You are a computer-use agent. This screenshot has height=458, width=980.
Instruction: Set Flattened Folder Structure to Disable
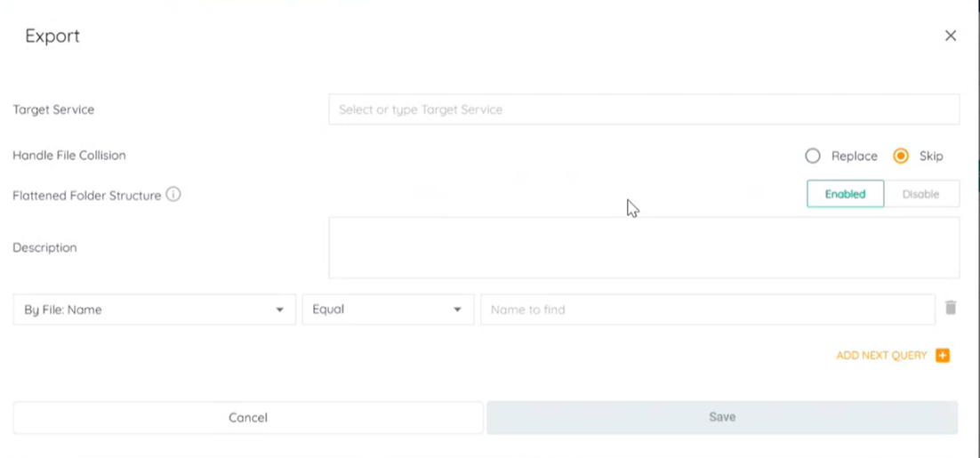(920, 194)
